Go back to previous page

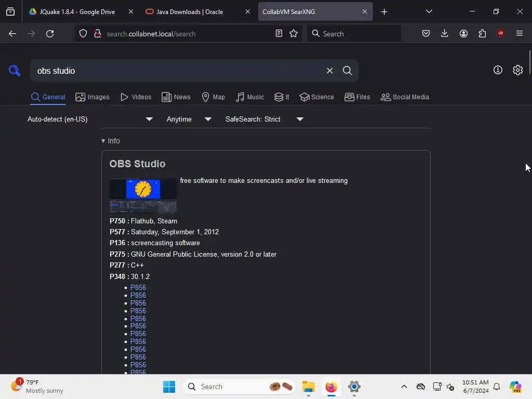click(x=12, y=34)
